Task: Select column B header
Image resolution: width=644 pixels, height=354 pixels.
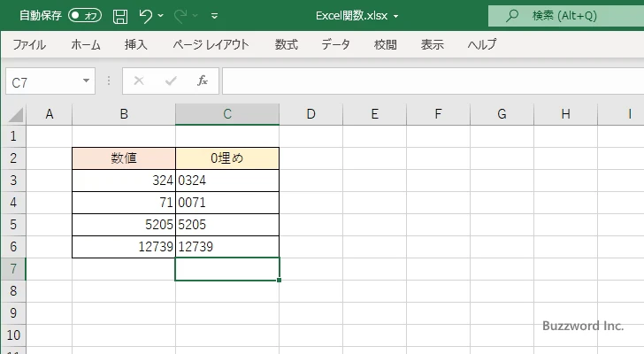Action: [x=124, y=114]
